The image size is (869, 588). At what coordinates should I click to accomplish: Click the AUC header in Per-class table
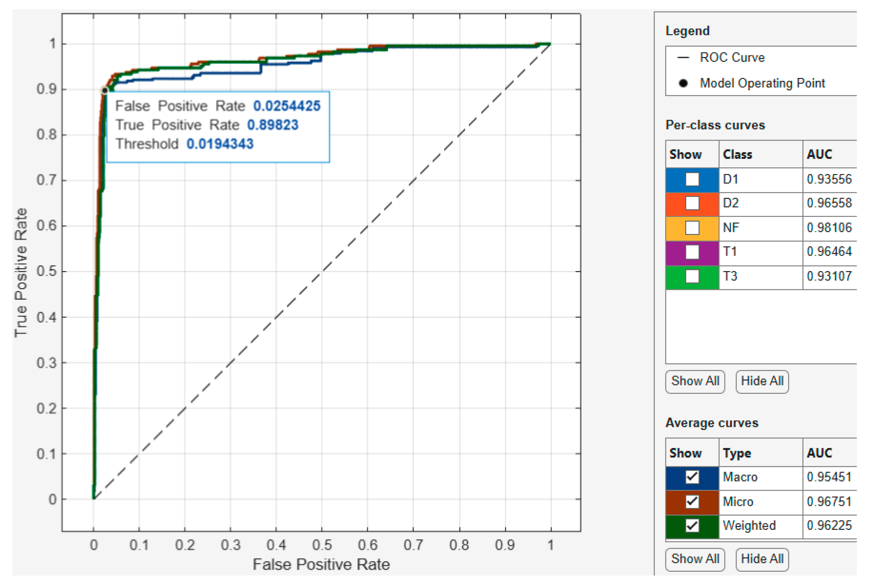pyautogui.click(x=819, y=154)
